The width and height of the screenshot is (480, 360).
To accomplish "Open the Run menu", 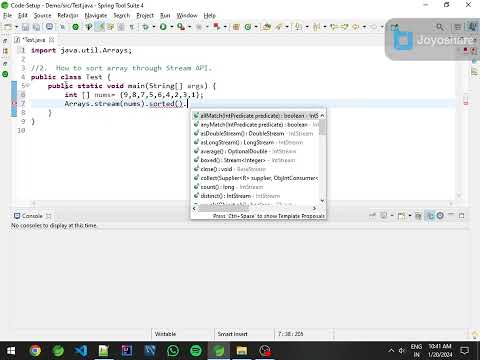I will [x=165, y=15].
